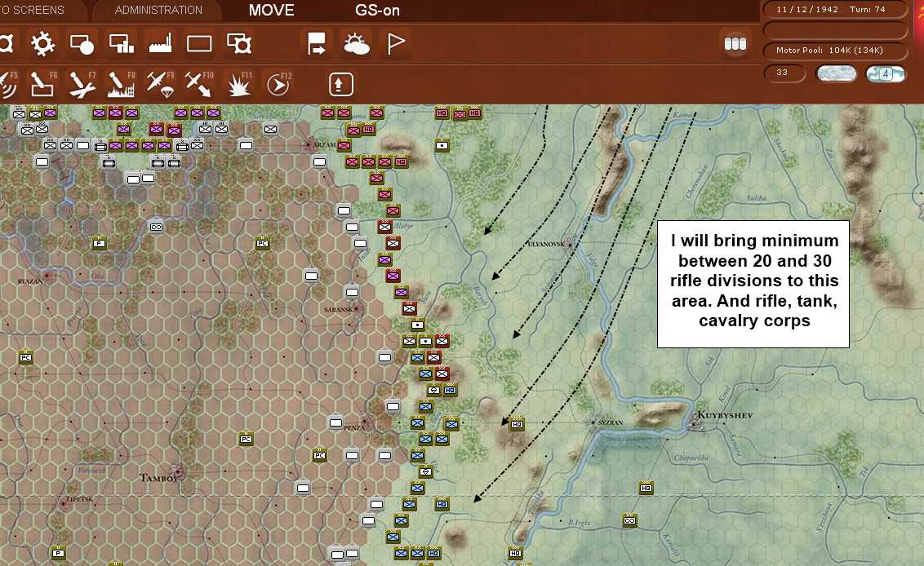Screen dimensions: 924x566
Task: Select the F8 bomb city mode icon
Action: [121, 84]
